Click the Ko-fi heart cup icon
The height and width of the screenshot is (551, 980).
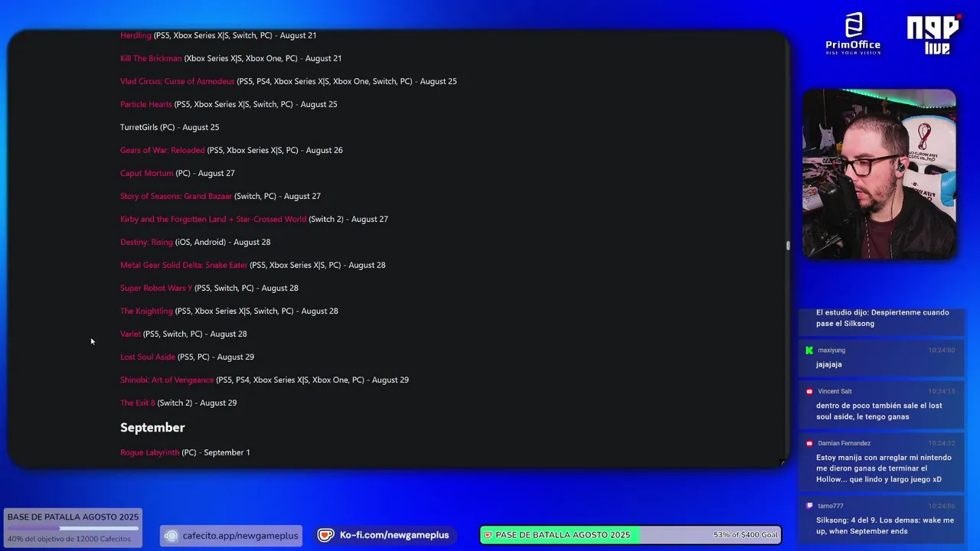pyautogui.click(x=327, y=536)
